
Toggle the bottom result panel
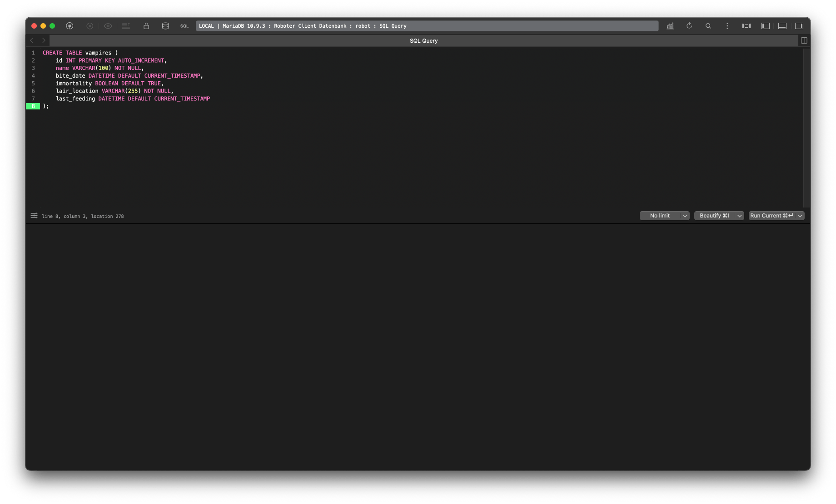point(782,26)
